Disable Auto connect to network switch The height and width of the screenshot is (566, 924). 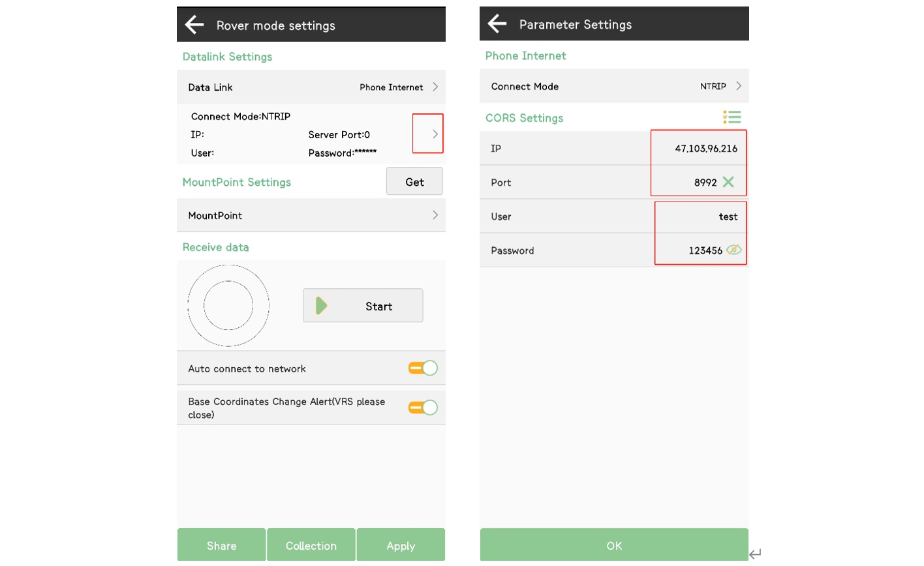pyautogui.click(x=423, y=368)
